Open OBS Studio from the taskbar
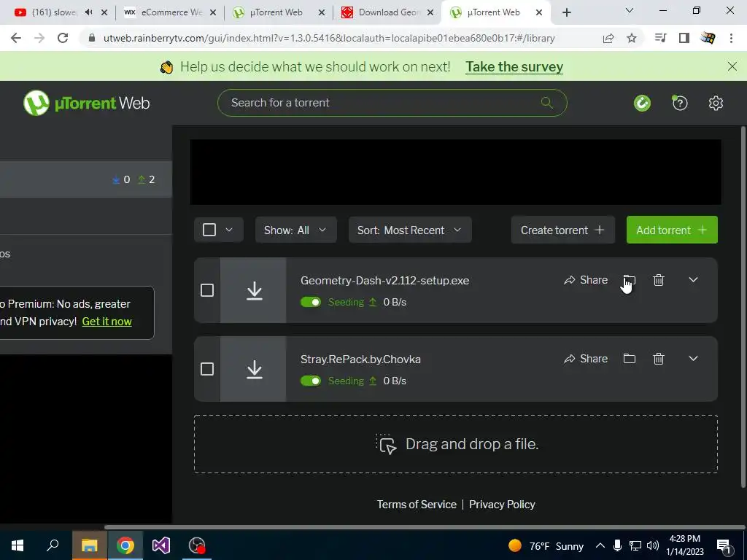747x560 pixels. tap(197, 545)
